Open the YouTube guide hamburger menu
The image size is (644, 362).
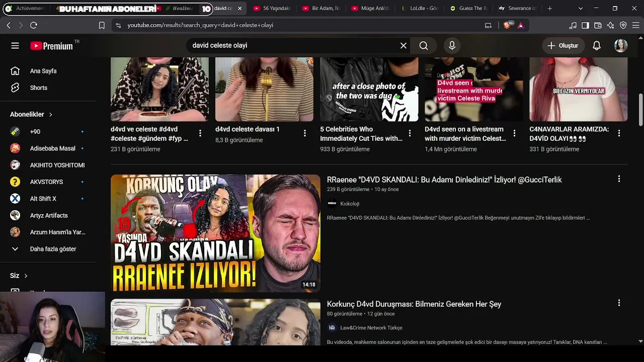(15, 46)
